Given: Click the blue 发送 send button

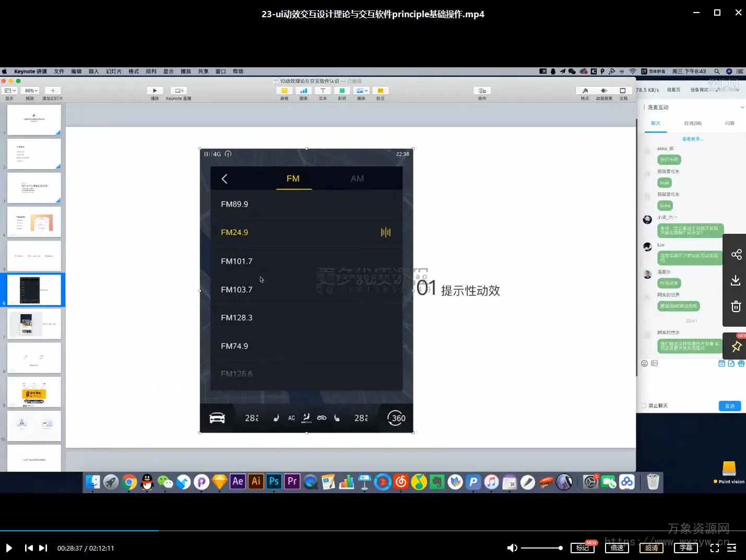Looking at the screenshot, I should coord(729,406).
